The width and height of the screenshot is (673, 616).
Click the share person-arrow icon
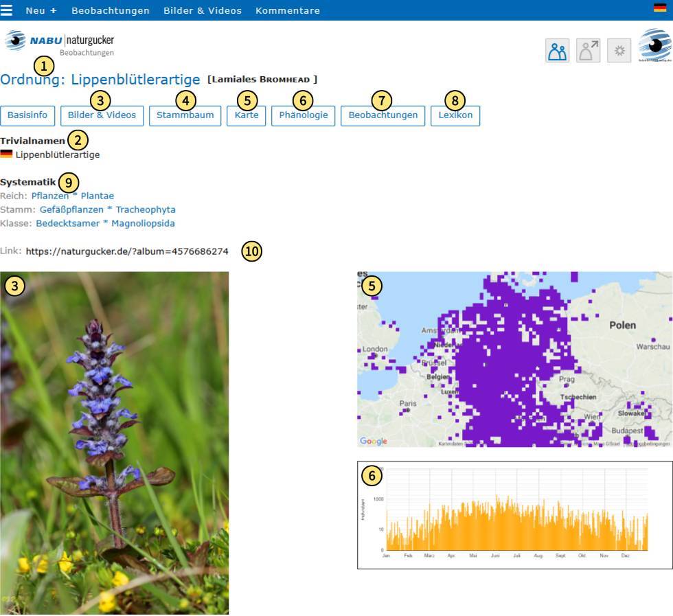[588, 51]
